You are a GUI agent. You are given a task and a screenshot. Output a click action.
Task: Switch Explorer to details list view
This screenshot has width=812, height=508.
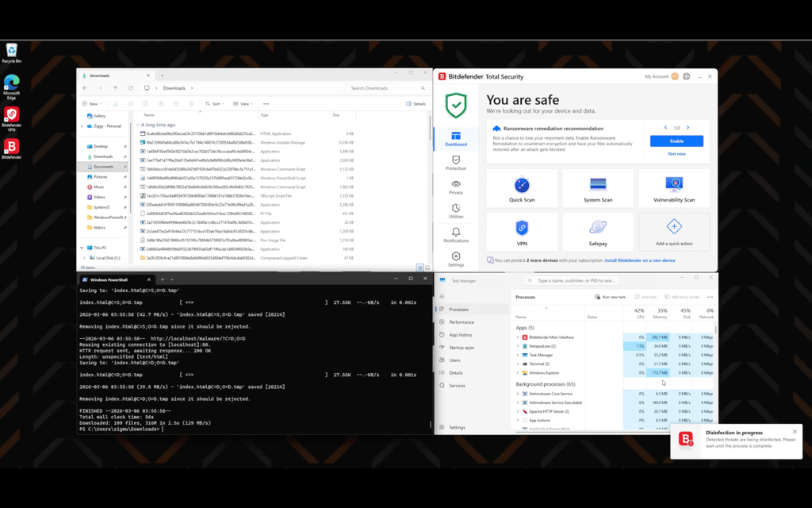pyautogui.click(x=420, y=267)
